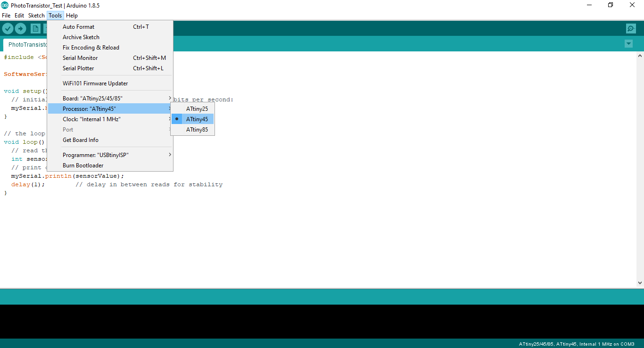Click the code line "mySerial.println(sensorValue);"

pos(68,176)
